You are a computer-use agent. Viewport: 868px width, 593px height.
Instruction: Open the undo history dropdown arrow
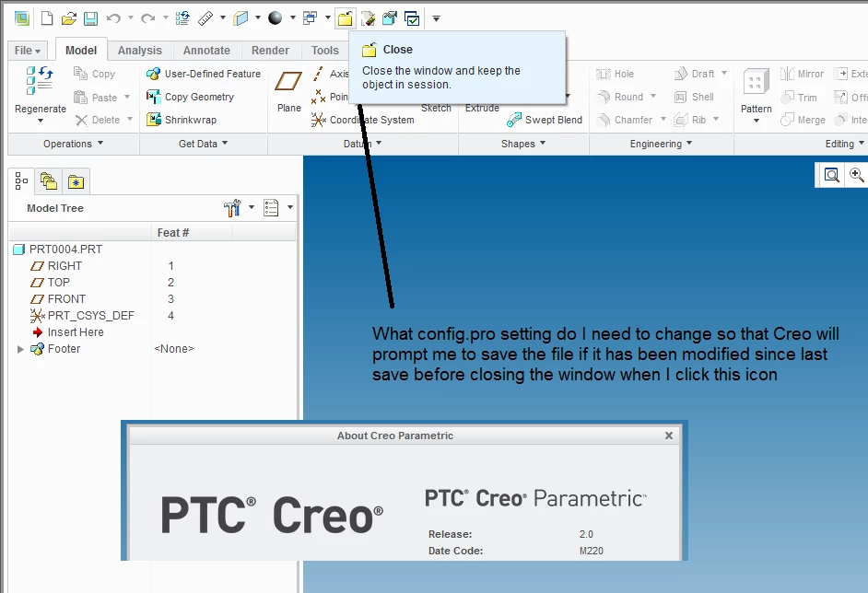pyautogui.click(x=131, y=18)
